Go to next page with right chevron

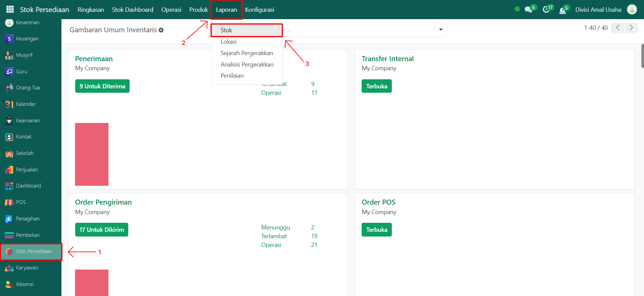631,28
